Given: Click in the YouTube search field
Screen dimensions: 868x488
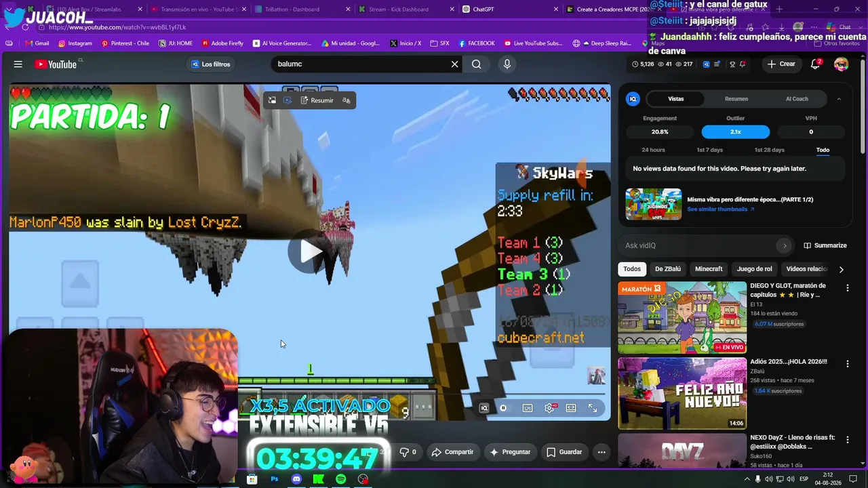Looking at the screenshot, I should tap(359, 64).
